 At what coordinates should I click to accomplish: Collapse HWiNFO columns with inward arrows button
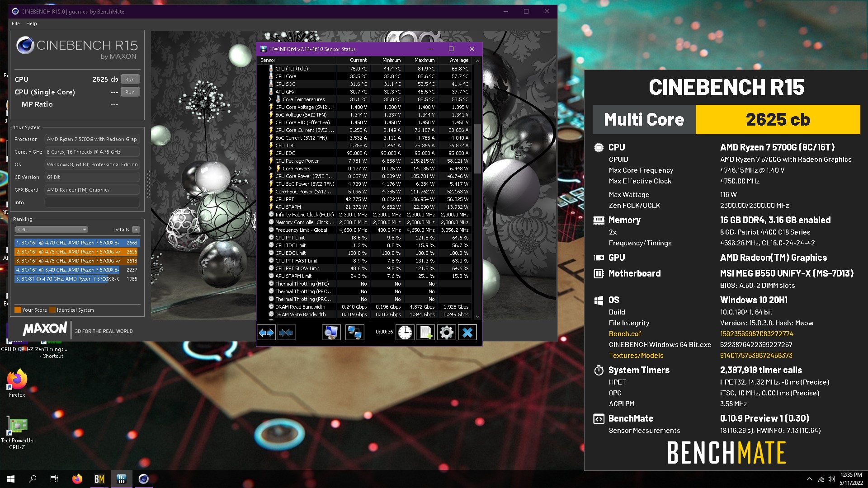tap(286, 333)
